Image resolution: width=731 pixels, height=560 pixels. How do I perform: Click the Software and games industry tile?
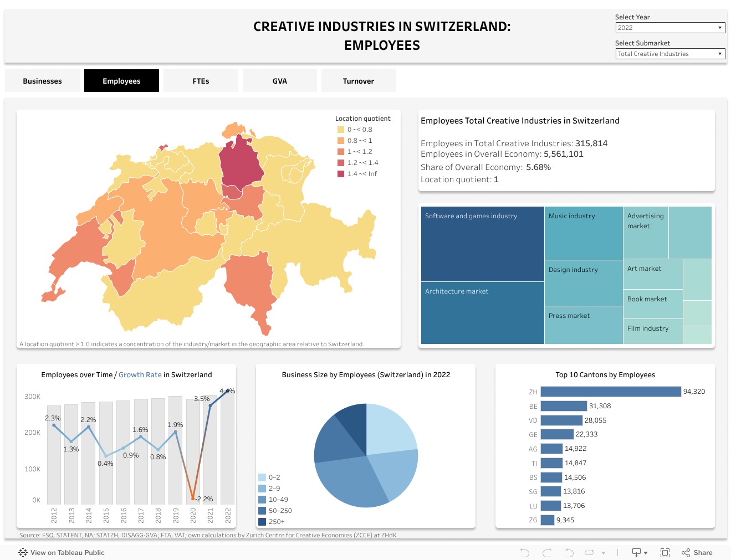(482, 244)
